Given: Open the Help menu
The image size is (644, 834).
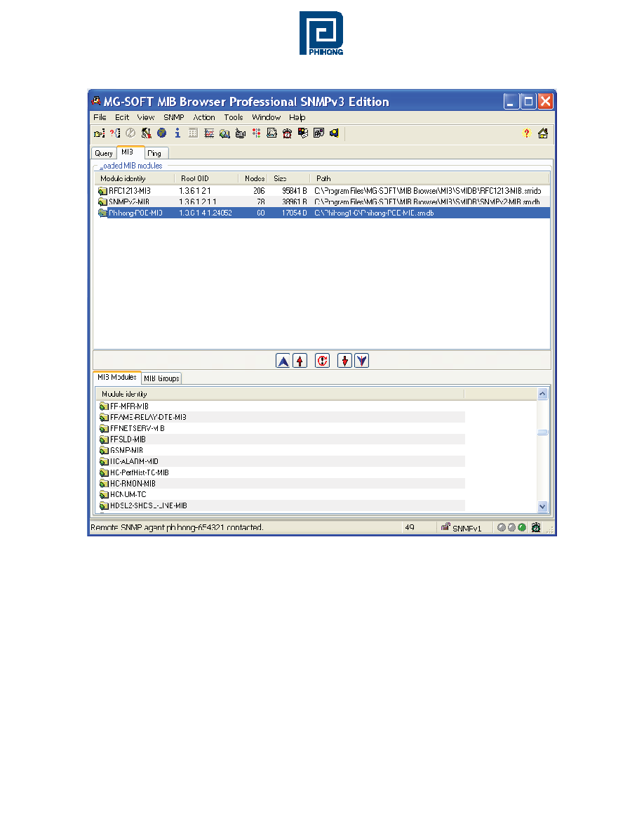Looking at the screenshot, I should [297, 117].
